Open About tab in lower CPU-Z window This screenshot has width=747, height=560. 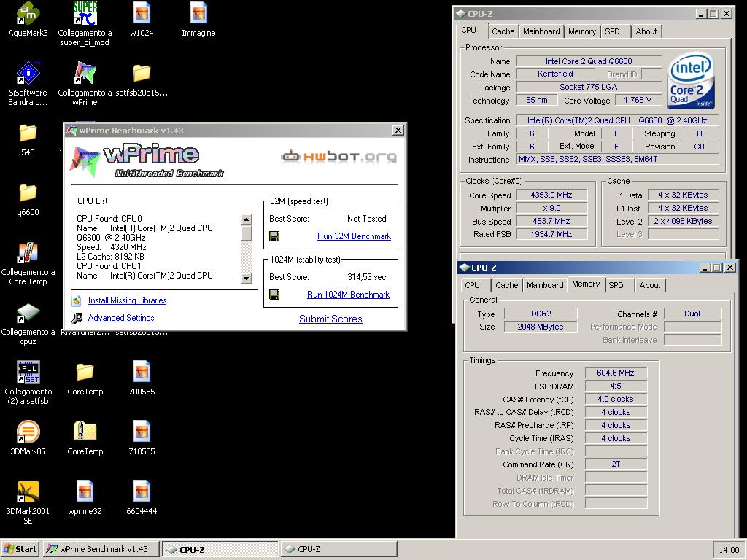pos(650,285)
